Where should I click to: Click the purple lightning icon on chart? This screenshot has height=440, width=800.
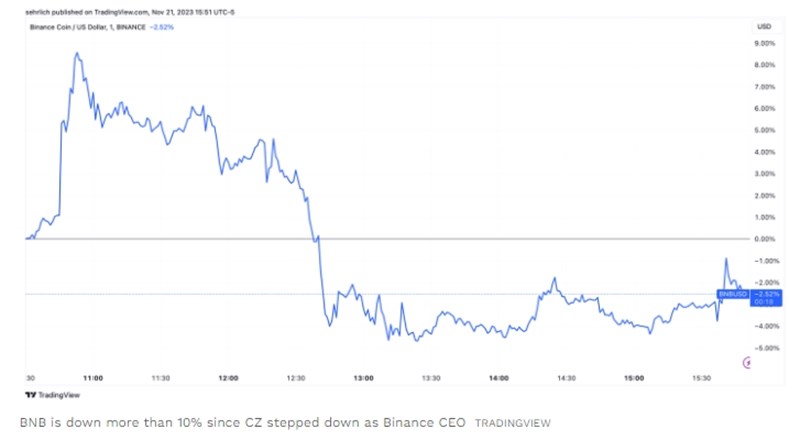746,362
